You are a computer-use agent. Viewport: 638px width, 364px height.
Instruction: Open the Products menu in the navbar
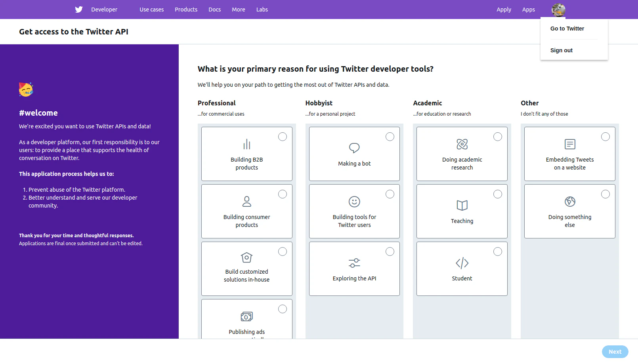click(186, 10)
